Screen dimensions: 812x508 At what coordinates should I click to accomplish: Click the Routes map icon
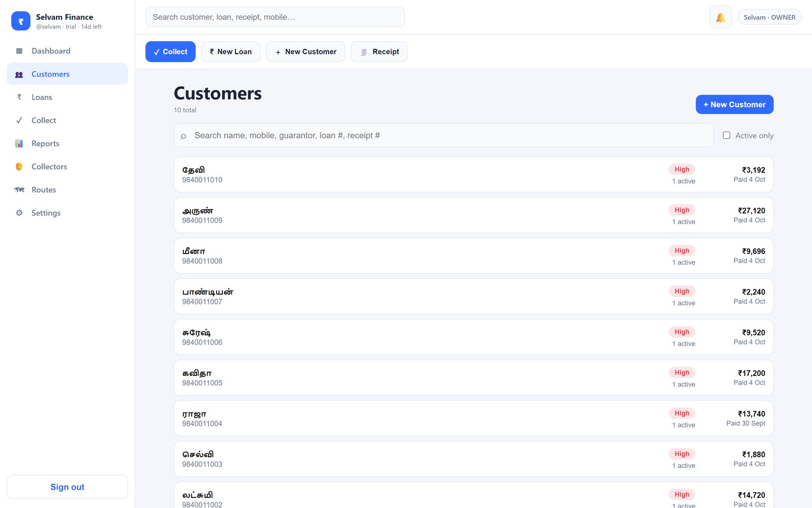[19, 189]
